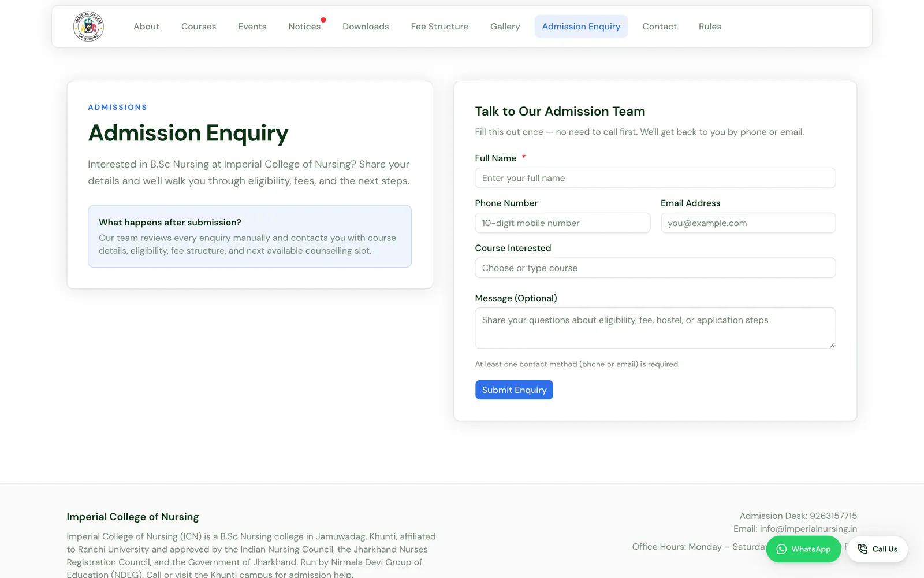Open the Downloads section
The height and width of the screenshot is (578, 924).
366,27
